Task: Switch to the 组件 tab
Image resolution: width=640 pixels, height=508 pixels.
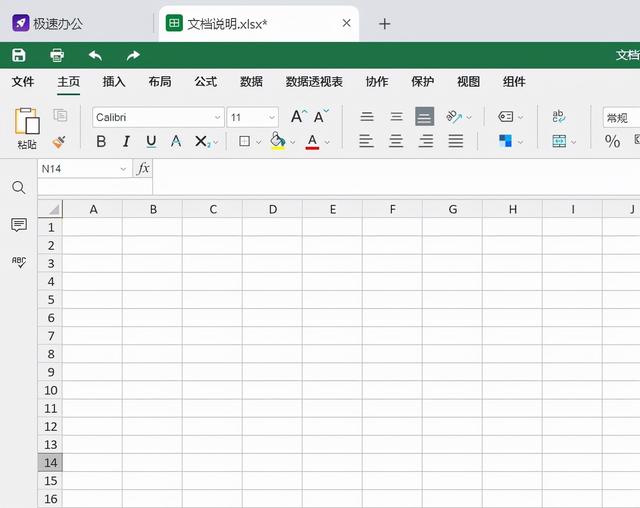Action: tap(514, 82)
